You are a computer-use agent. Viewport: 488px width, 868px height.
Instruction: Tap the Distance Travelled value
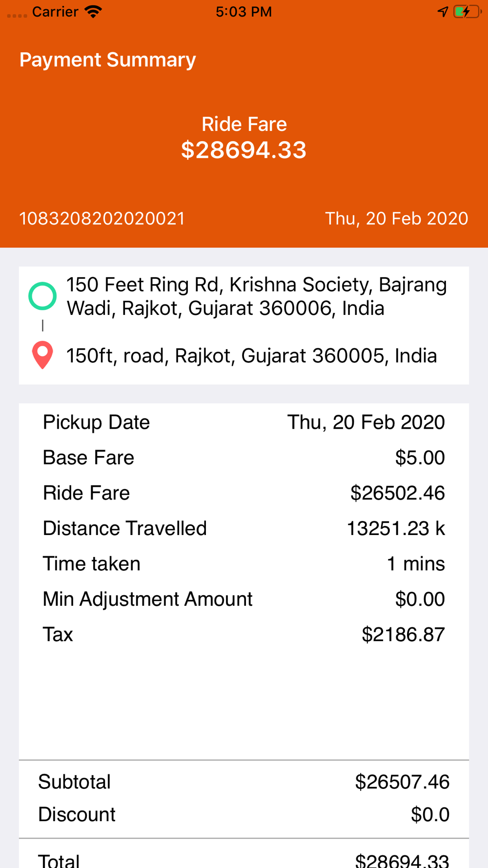point(395,529)
